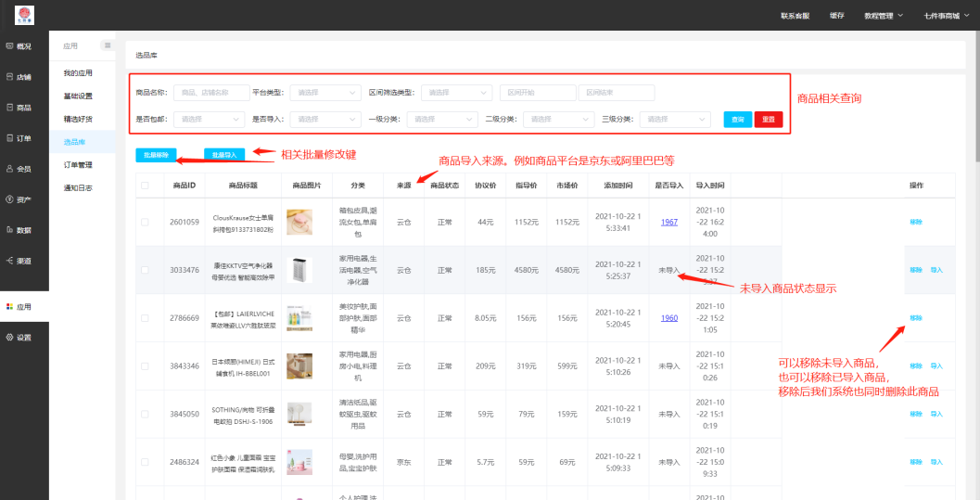Open the 是否导入 filter dropdown
The width and height of the screenshot is (980, 500).
point(325,119)
